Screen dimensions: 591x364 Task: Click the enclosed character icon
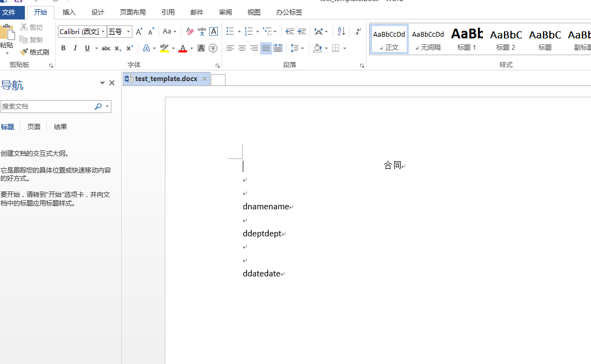click(x=213, y=48)
